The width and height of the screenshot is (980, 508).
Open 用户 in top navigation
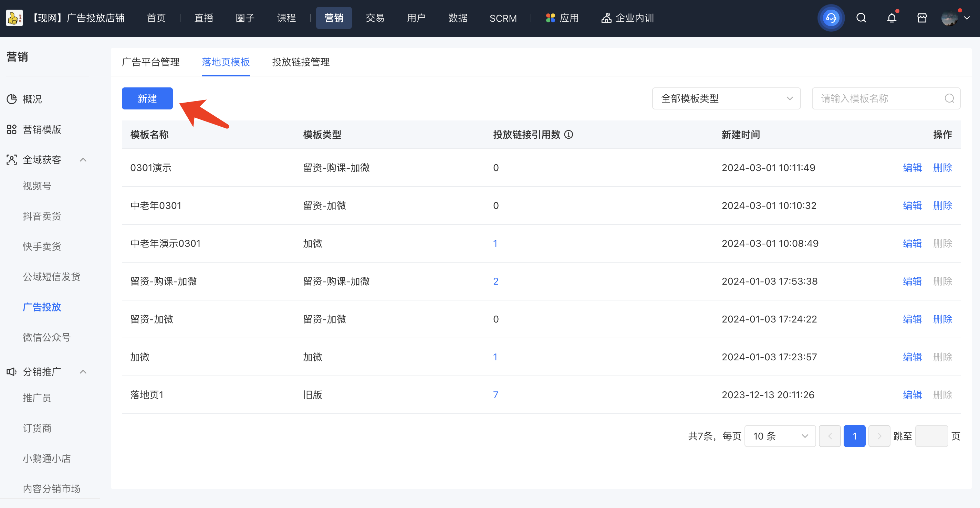tap(416, 18)
